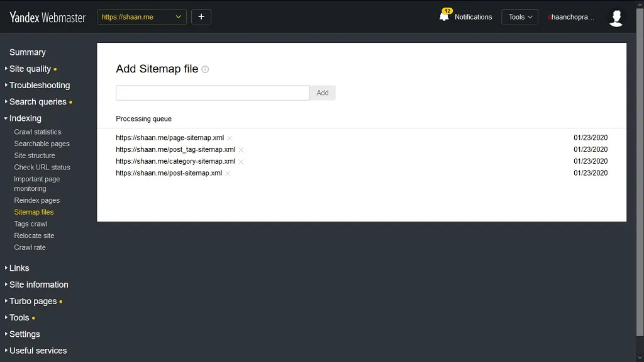Expand the Troubleshooting section
Image resolution: width=644 pixels, height=362 pixels.
(x=40, y=85)
